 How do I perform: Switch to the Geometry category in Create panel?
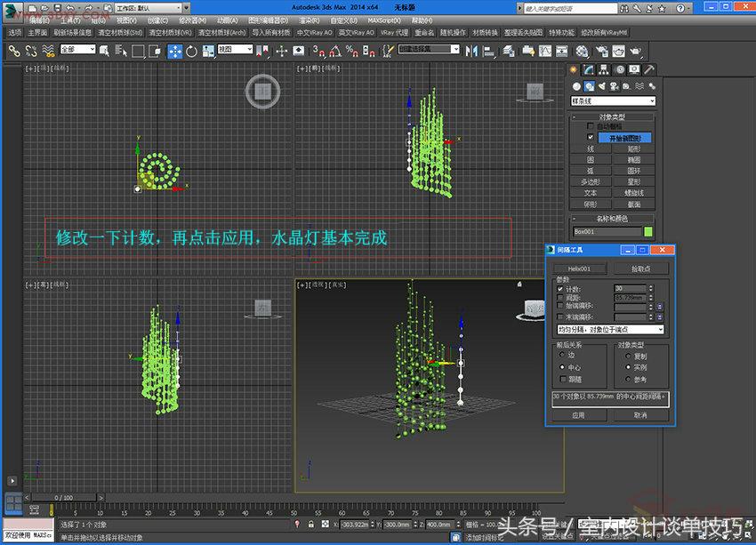pos(575,86)
